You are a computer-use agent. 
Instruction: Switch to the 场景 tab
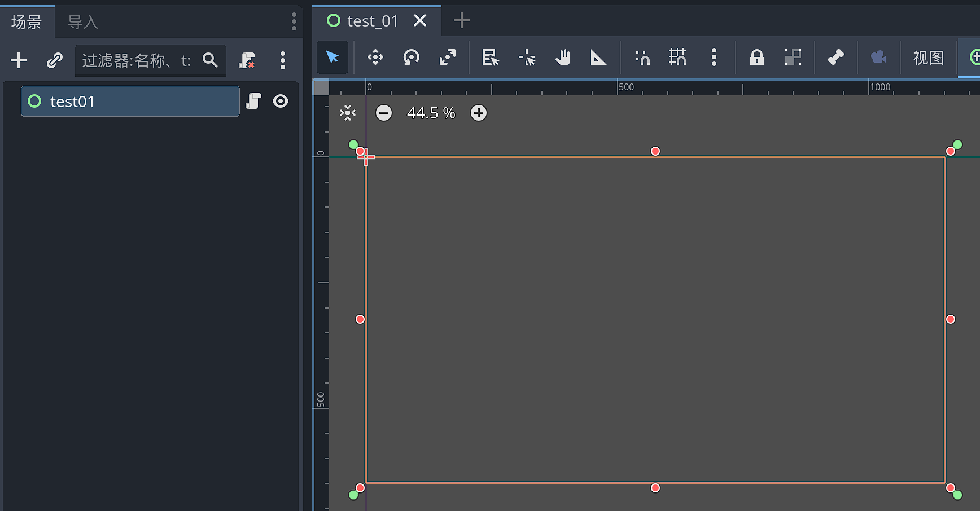coord(27,22)
